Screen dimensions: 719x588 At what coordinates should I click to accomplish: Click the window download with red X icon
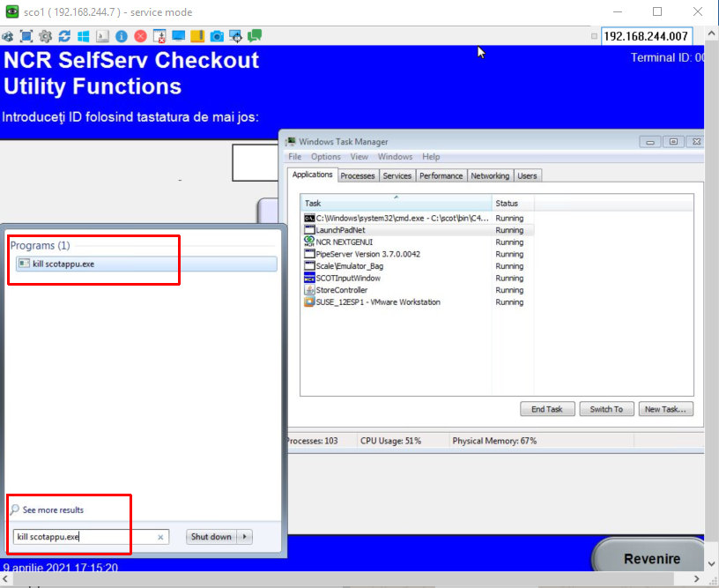tap(159, 36)
